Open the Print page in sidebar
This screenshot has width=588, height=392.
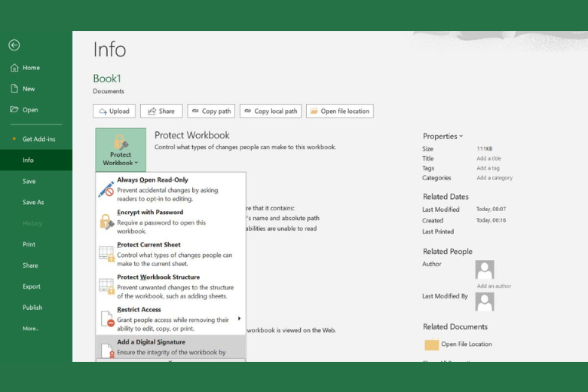(x=36, y=244)
